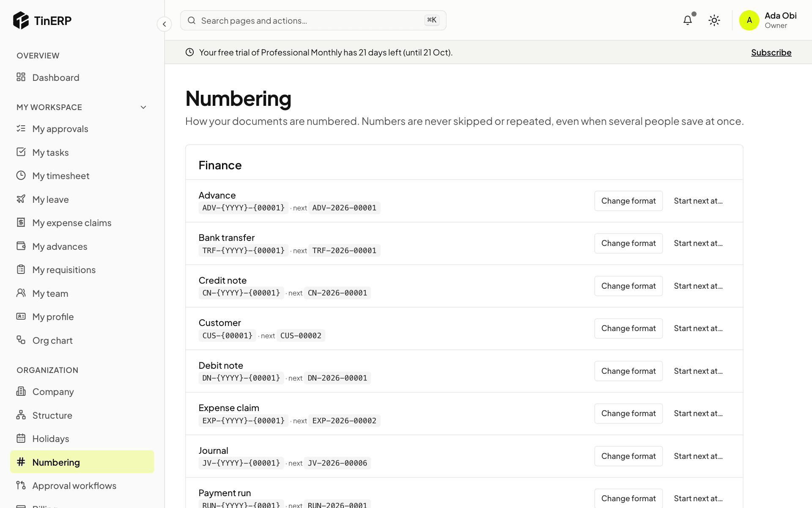Viewport: 812px width, 508px height.
Task: Click the Structure hierarchy icon
Action: click(21, 415)
